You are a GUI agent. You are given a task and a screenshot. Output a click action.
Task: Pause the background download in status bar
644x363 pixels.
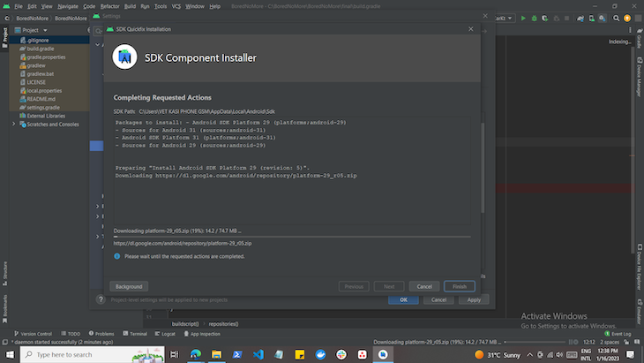tap(571, 342)
